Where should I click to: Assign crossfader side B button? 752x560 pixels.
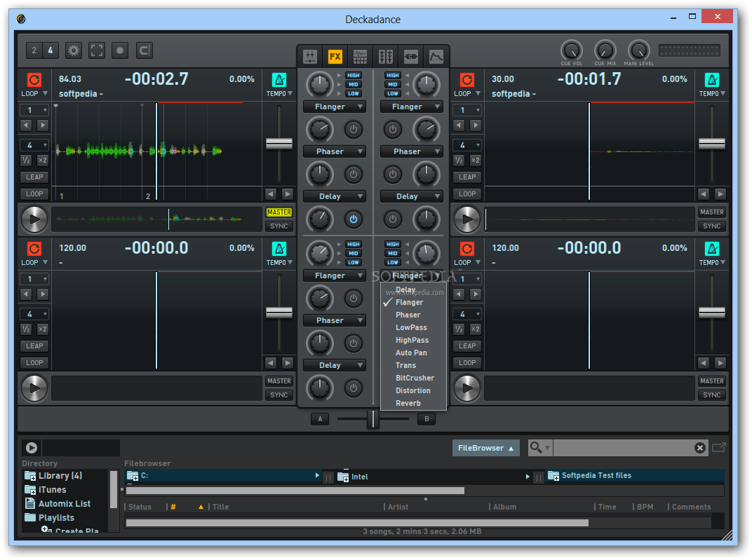click(427, 418)
